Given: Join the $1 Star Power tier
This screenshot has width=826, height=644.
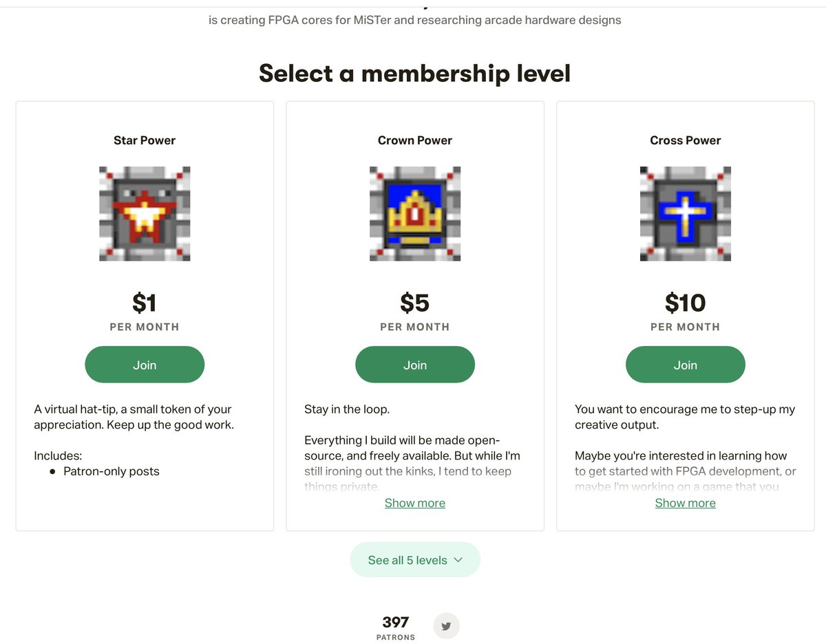Looking at the screenshot, I should 145,365.
